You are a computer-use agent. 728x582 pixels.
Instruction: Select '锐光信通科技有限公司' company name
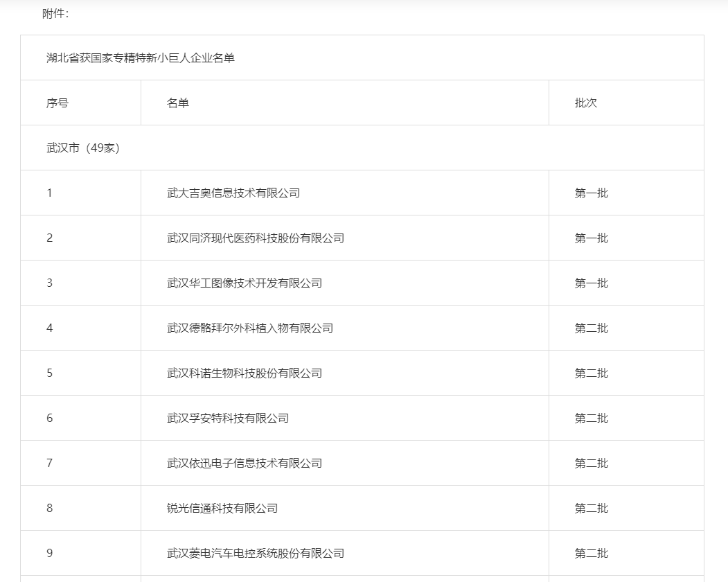(x=222, y=508)
